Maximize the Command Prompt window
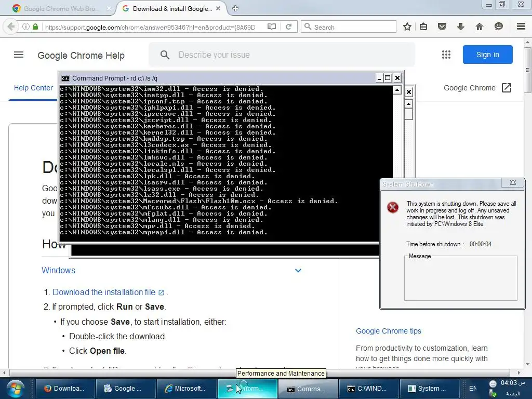This screenshot has height=399, width=532. (x=388, y=78)
